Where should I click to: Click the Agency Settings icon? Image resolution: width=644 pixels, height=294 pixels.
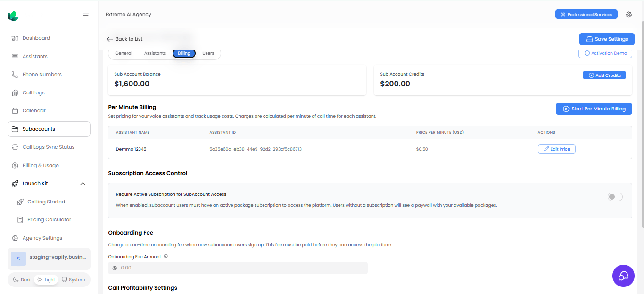15,238
